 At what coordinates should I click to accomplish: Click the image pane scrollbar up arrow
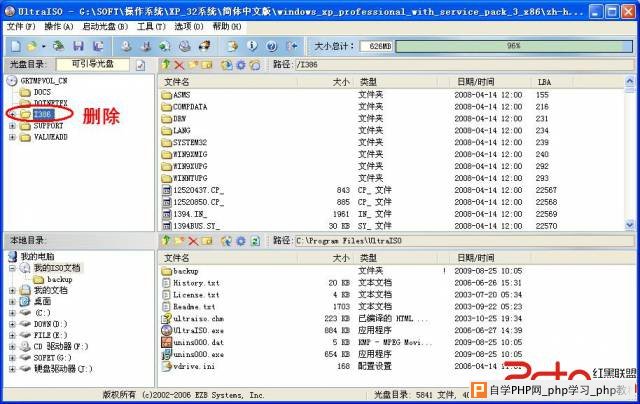pos(629,81)
